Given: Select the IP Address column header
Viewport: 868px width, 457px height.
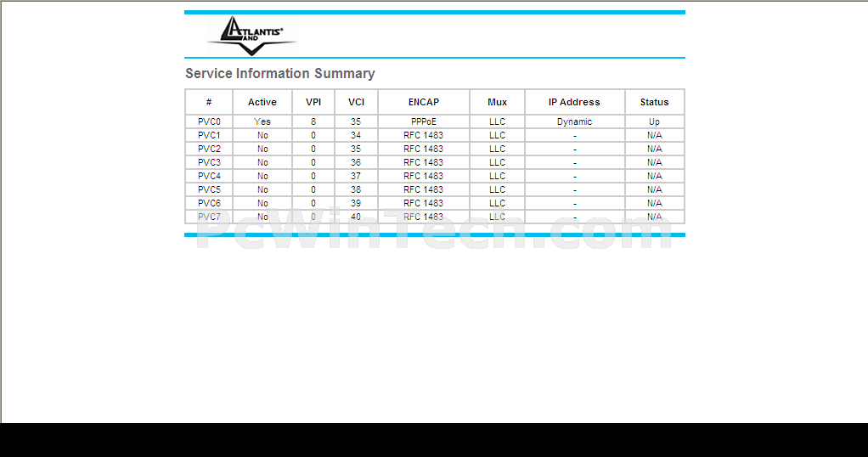Looking at the screenshot, I should 574,102.
